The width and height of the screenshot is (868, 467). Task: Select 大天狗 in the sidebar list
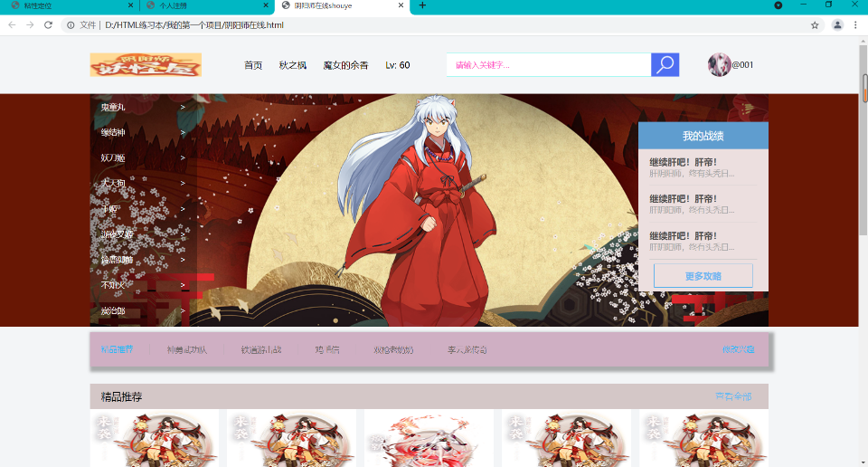tap(113, 184)
